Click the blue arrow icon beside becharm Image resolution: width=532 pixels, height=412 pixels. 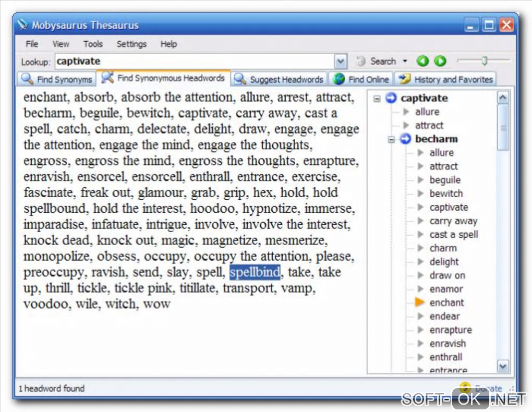(405, 139)
